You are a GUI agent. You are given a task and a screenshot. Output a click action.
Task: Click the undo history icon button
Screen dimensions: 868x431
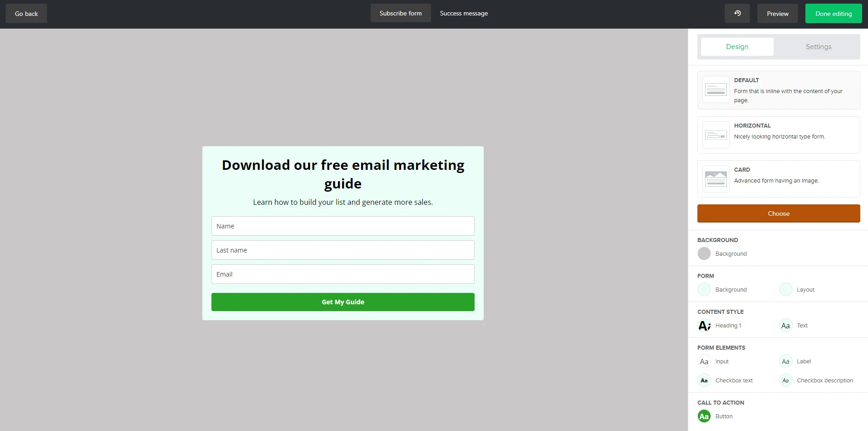737,14
